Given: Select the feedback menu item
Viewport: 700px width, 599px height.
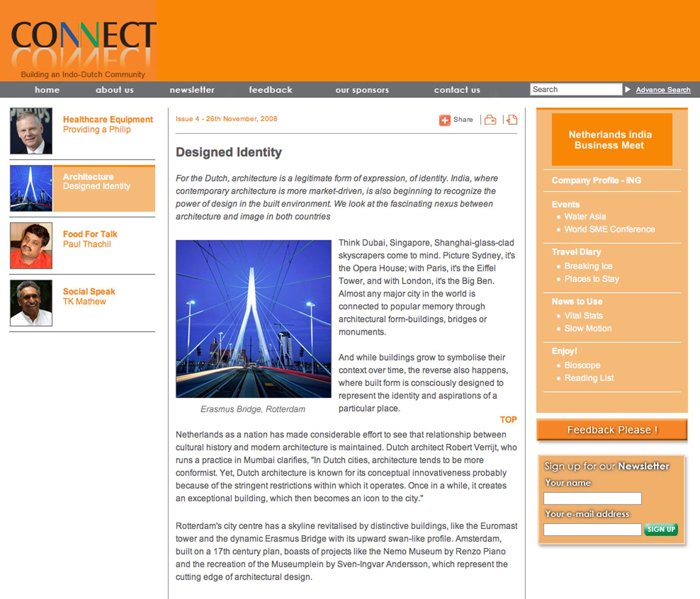Looking at the screenshot, I should point(270,90).
